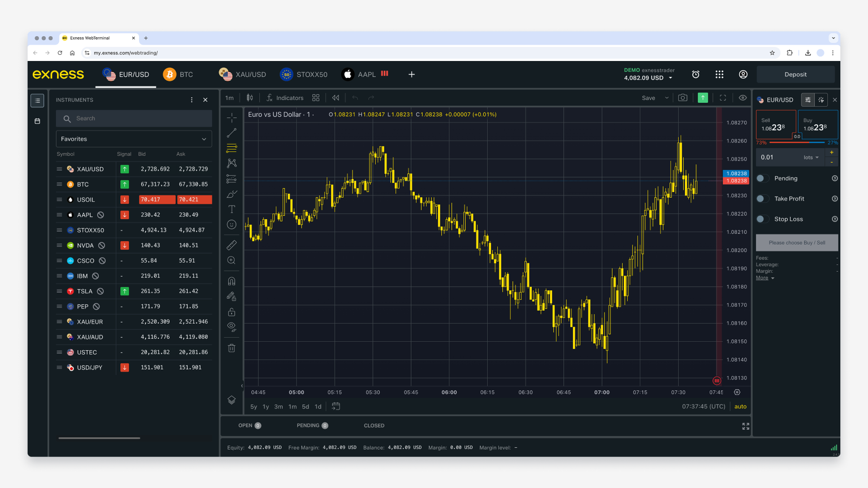
Task: Expand the Favorites dropdown
Action: pos(134,139)
